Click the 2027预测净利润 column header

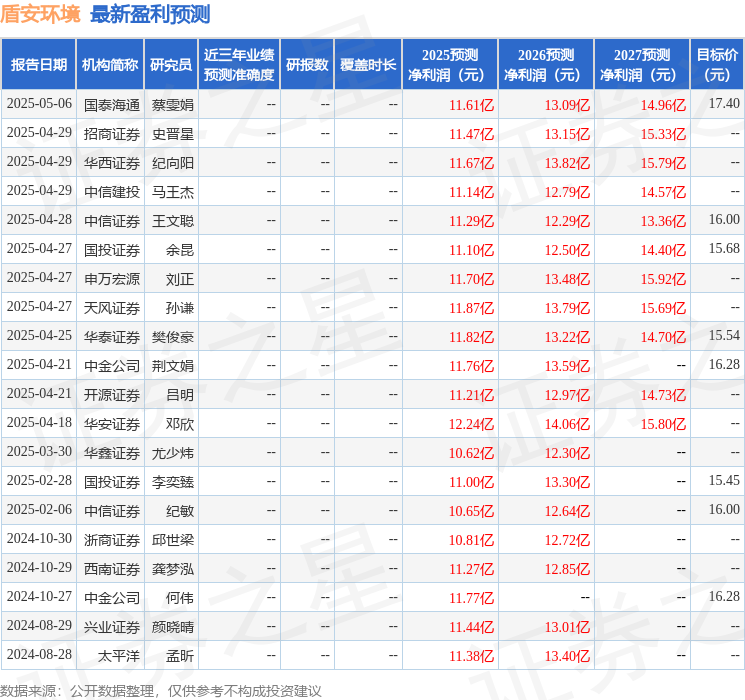(642, 65)
